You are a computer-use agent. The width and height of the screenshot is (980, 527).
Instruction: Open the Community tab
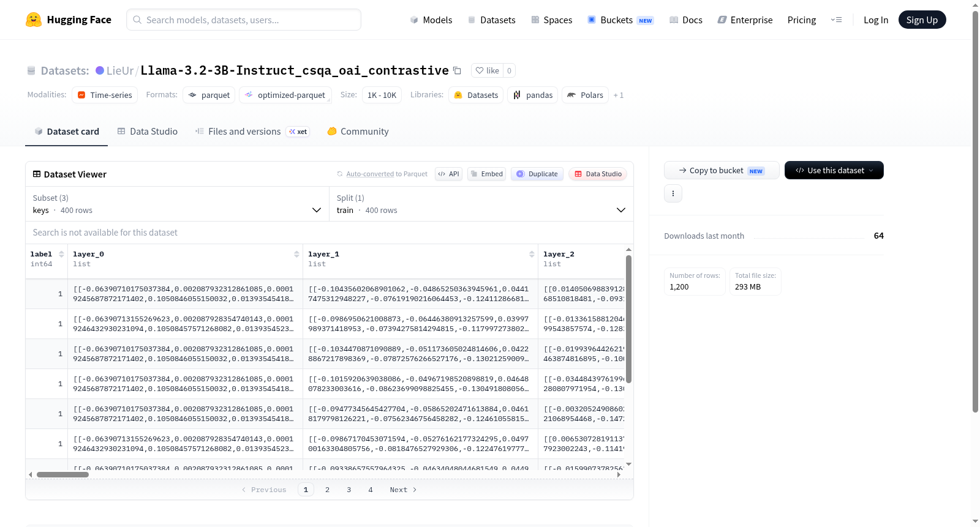[358, 132]
